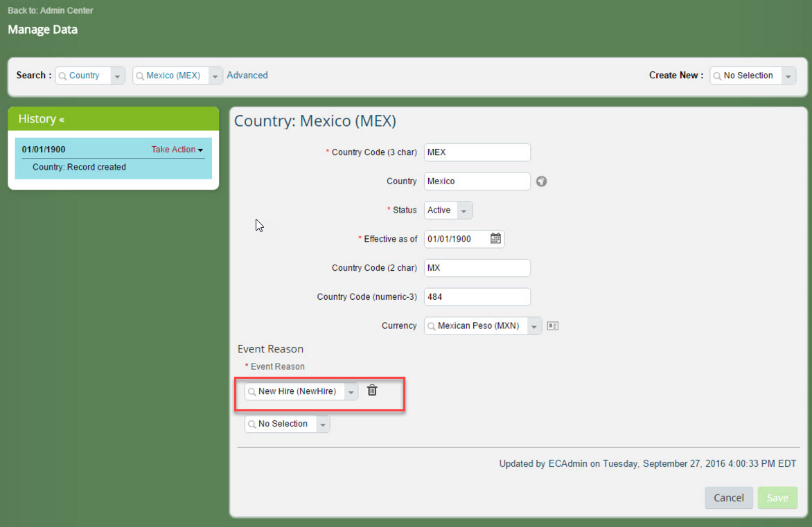Expand the Currency dropdown arrow

534,326
